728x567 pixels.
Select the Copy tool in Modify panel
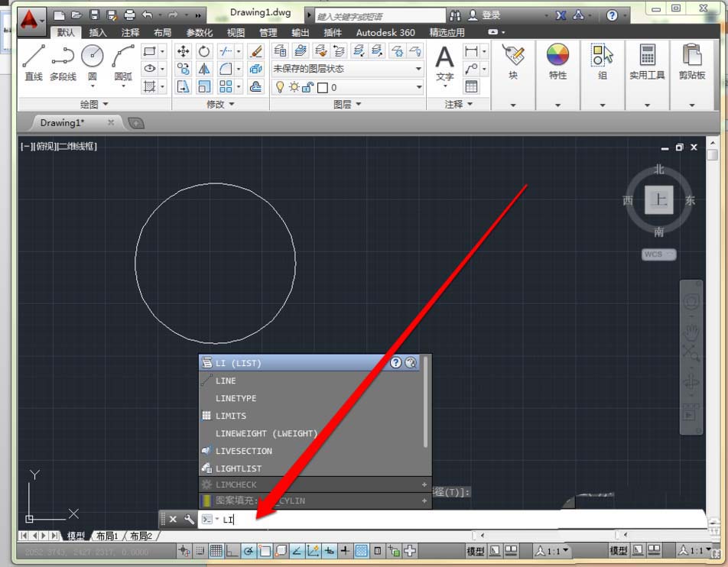tap(184, 69)
